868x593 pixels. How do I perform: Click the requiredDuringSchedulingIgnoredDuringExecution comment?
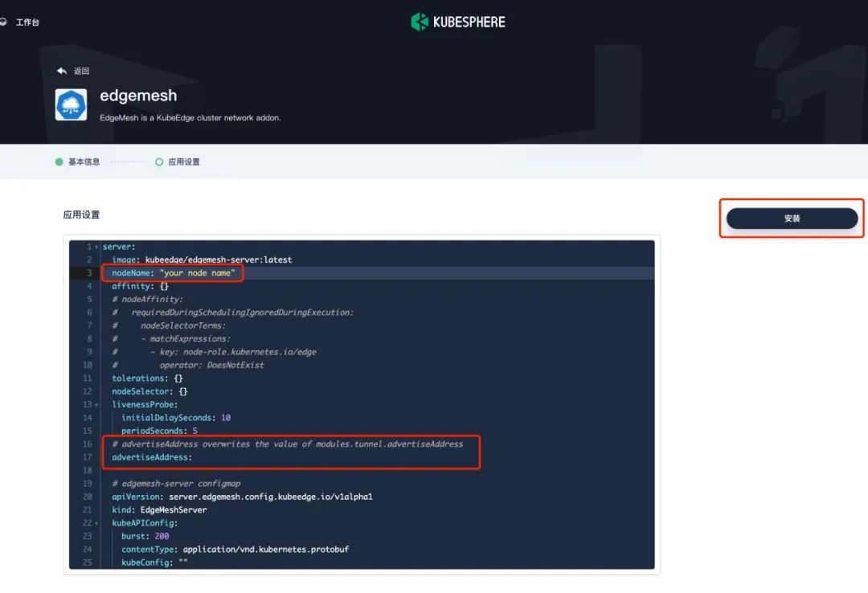point(242,313)
